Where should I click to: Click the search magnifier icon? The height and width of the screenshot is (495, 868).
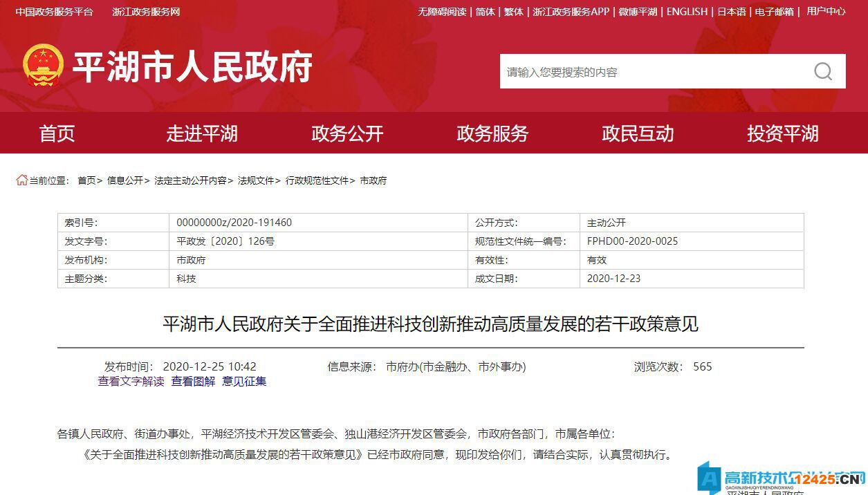coord(822,71)
